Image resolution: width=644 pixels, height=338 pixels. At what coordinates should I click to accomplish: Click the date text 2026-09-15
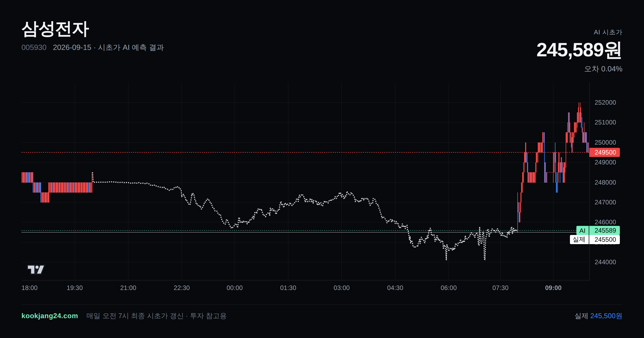click(x=72, y=47)
